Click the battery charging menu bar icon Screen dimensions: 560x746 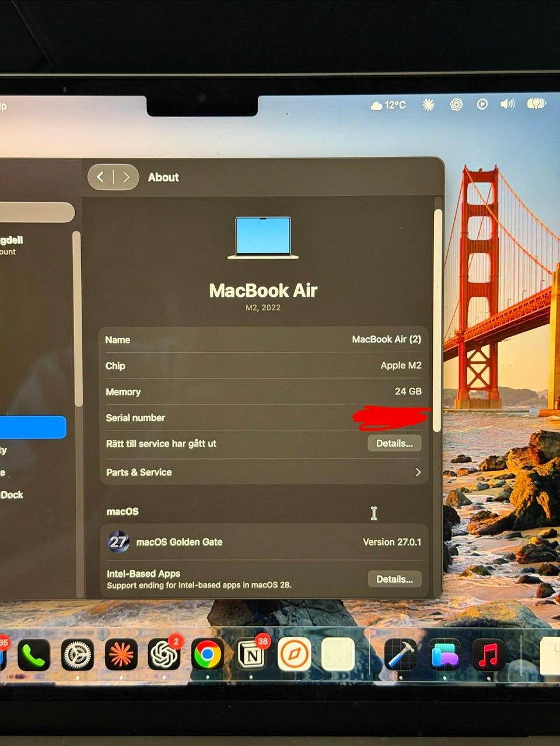pyautogui.click(x=536, y=104)
